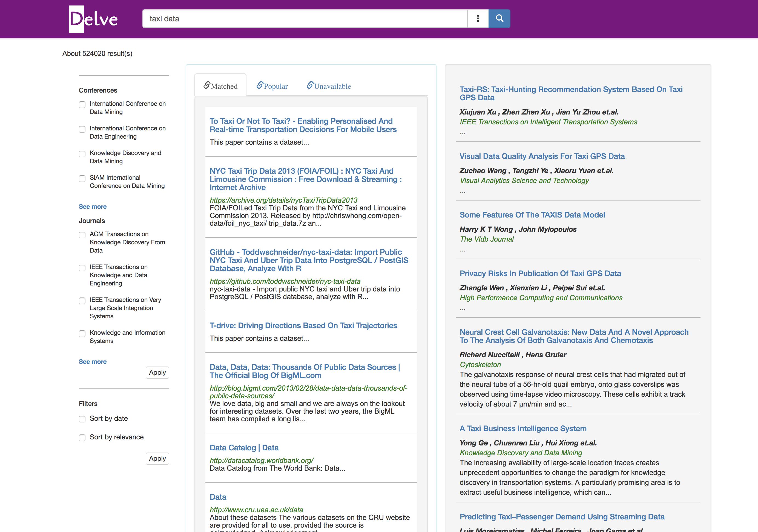This screenshot has height=532, width=758.
Task: Open Data, Data, Data BigML blog result
Action: point(305,371)
